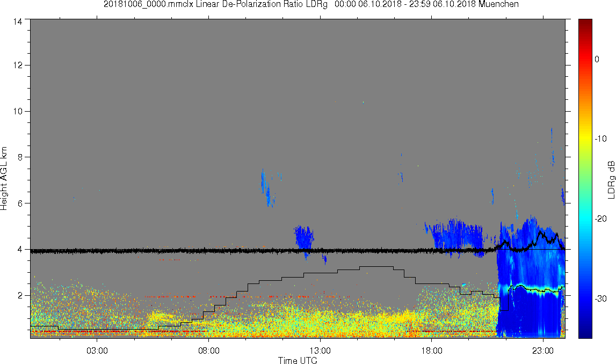616x364 pixels.
Task: Click the height axis label 12
Action: pos(18,65)
